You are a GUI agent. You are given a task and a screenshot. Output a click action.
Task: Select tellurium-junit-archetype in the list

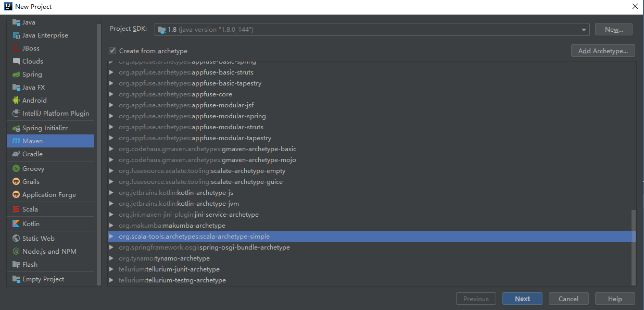[169, 269]
